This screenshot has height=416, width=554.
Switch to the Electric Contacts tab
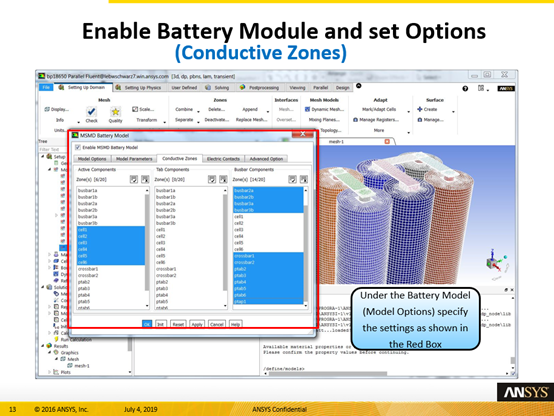tap(223, 159)
